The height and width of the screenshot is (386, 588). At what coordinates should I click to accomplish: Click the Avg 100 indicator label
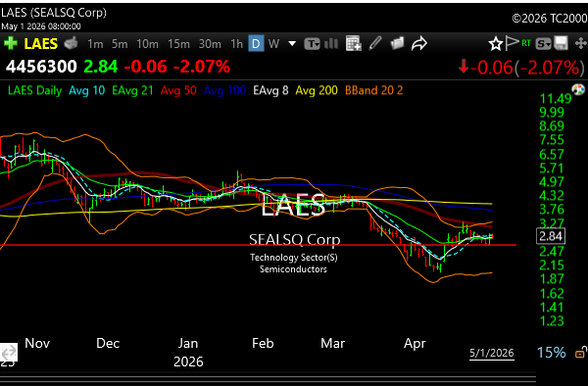224,90
